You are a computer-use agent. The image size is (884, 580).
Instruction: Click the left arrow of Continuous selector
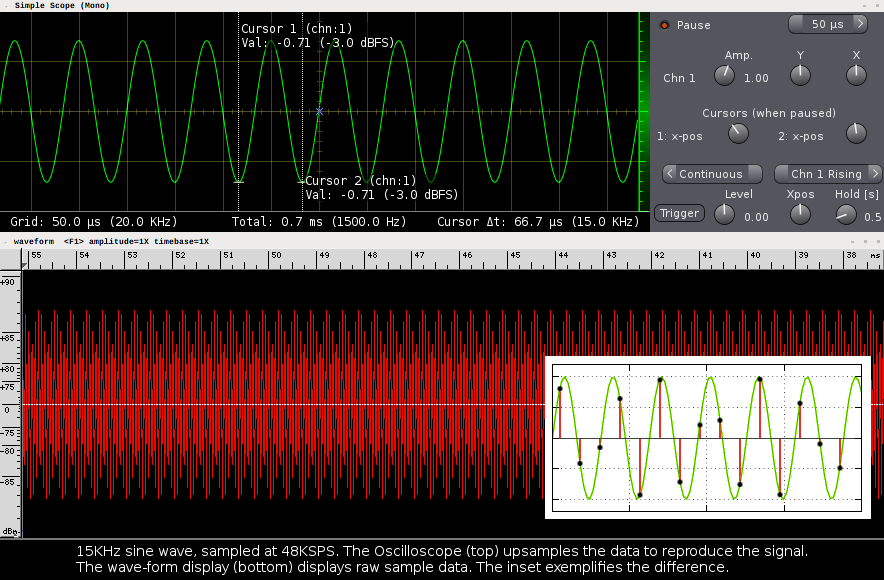(x=670, y=174)
